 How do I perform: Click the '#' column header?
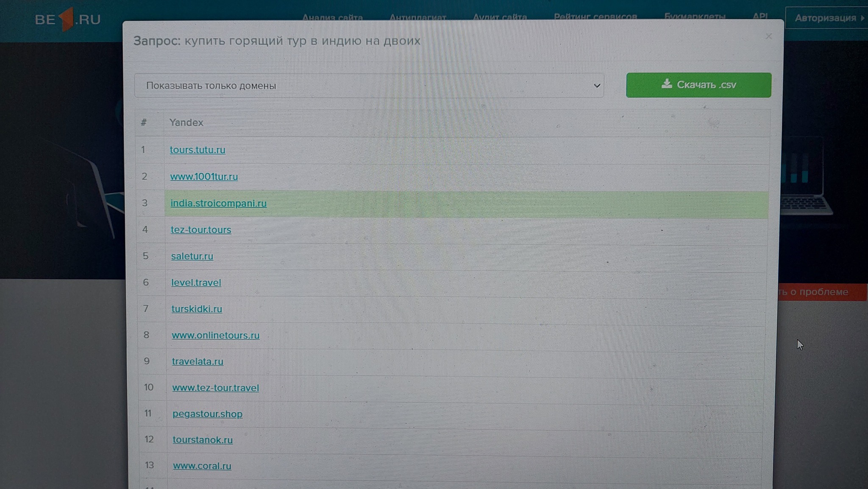pos(144,123)
